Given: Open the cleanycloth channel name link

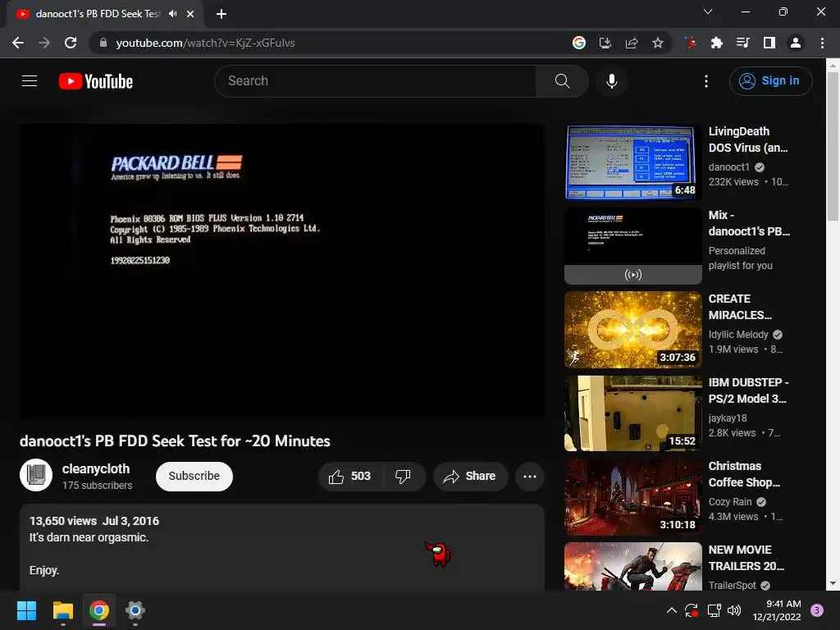Looking at the screenshot, I should pyautogui.click(x=96, y=468).
